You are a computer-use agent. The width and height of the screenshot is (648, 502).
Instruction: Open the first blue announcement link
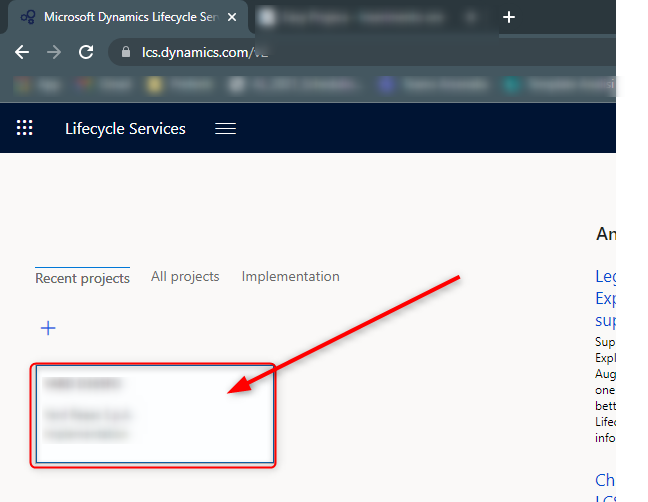[x=606, y=298]
